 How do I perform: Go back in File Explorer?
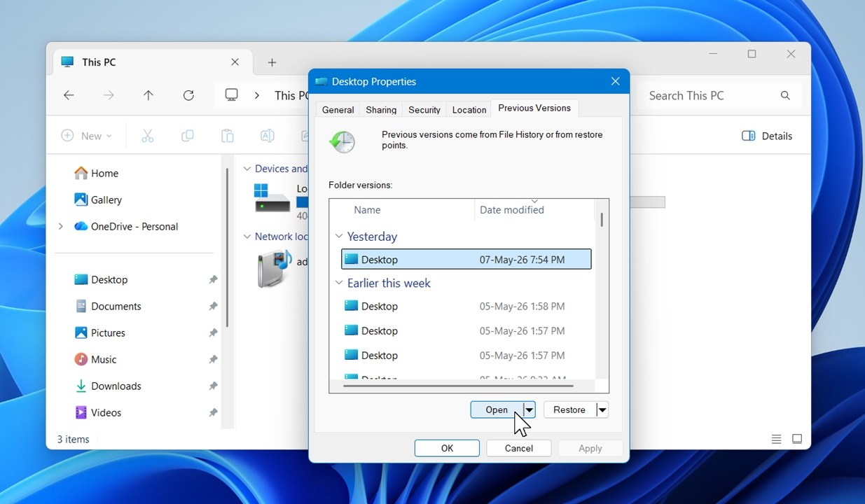point(69,95)
